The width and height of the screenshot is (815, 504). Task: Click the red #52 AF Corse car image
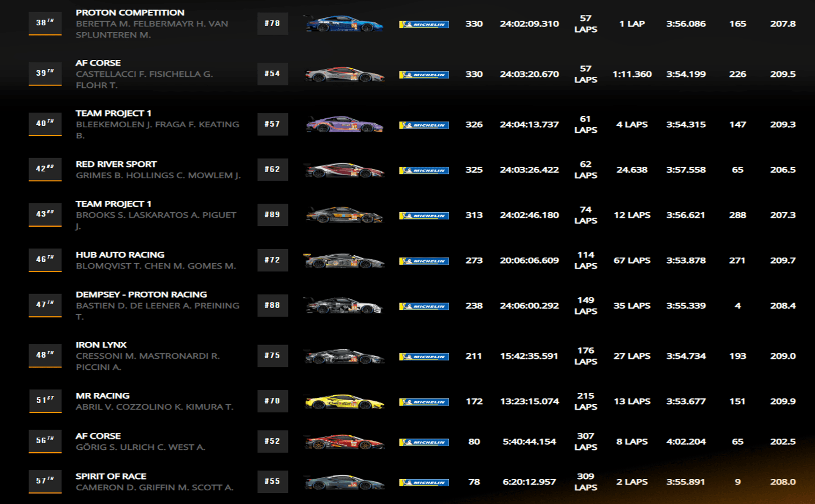click(x=344, y=442)
